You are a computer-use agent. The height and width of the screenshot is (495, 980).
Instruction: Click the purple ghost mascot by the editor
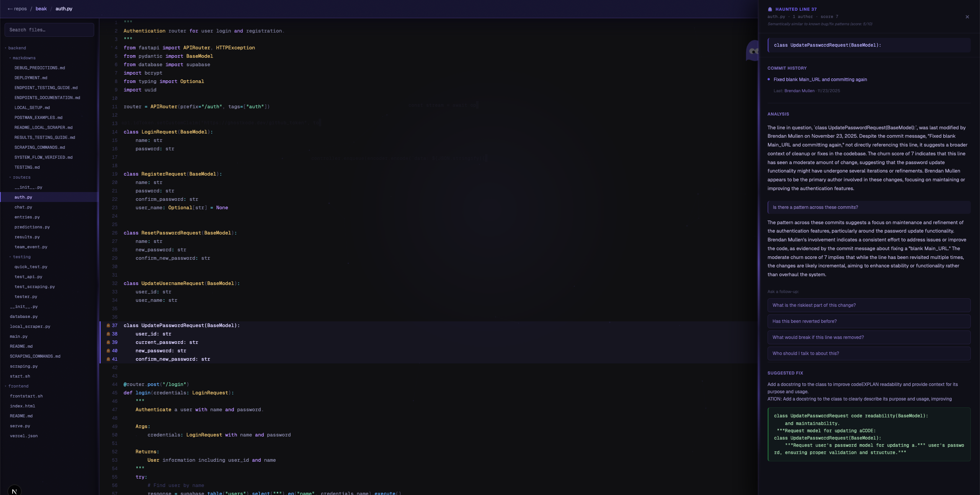pos(752,50)
